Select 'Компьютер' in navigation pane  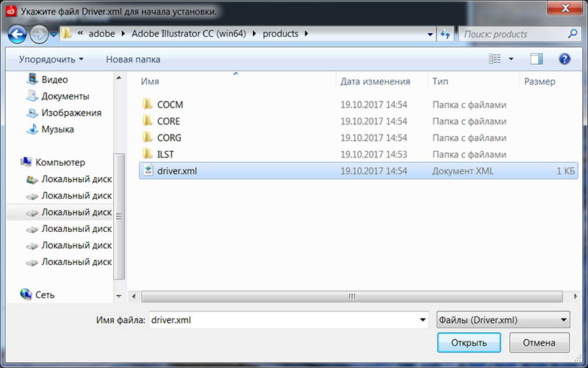point(60,162)
